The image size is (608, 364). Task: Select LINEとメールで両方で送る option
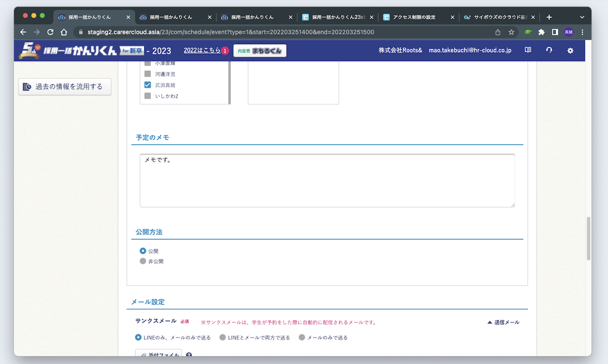pos(223,337)
